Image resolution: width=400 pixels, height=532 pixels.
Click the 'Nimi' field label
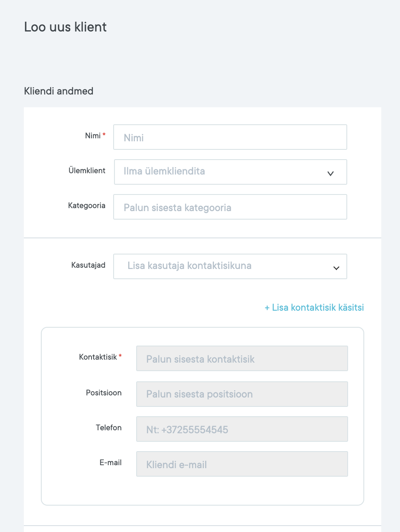click(x=93, y=136)
